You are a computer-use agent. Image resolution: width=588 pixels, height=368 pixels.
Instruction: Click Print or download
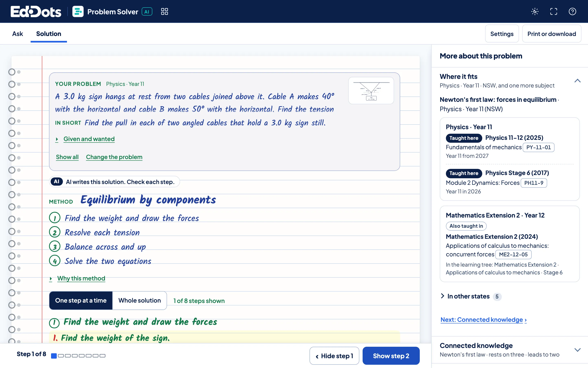pos(551,34)
